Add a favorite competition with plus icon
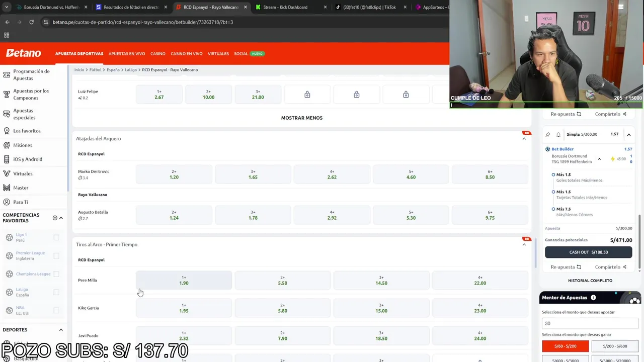 pos(55,218)
